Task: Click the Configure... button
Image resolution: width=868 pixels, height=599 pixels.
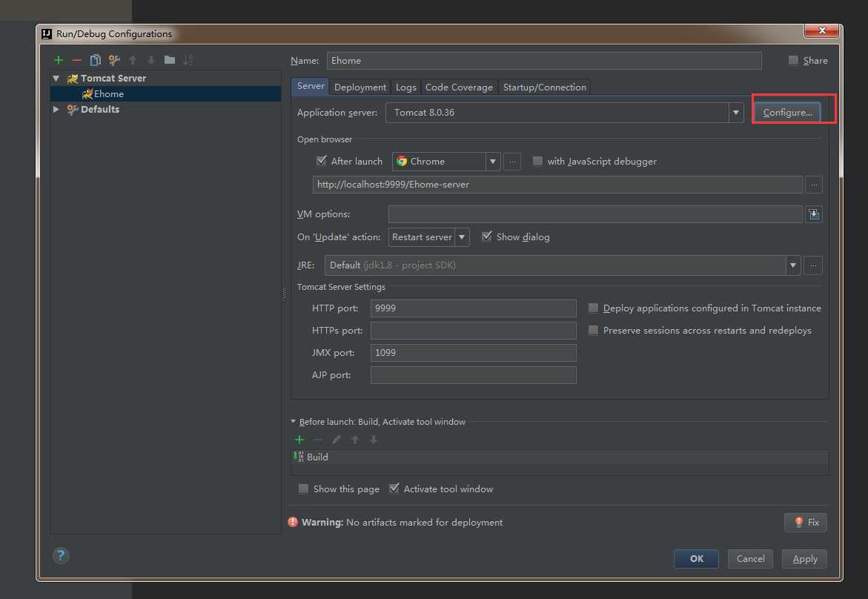Action: coord(787,113)
